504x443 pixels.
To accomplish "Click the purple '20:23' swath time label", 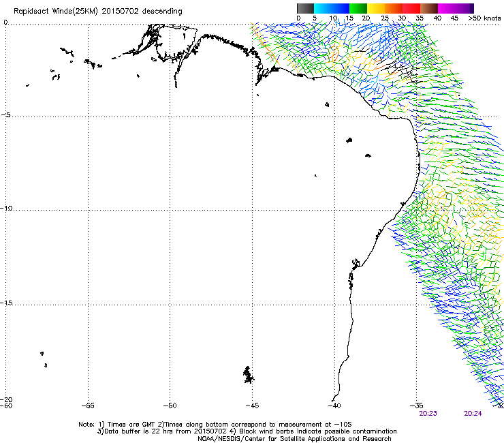I will tap(428, 414).
